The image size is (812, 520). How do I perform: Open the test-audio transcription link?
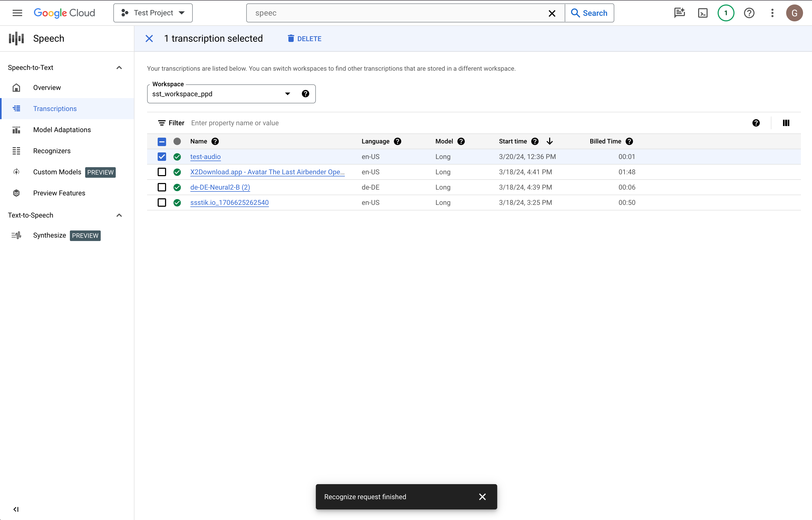coord(205,156)
